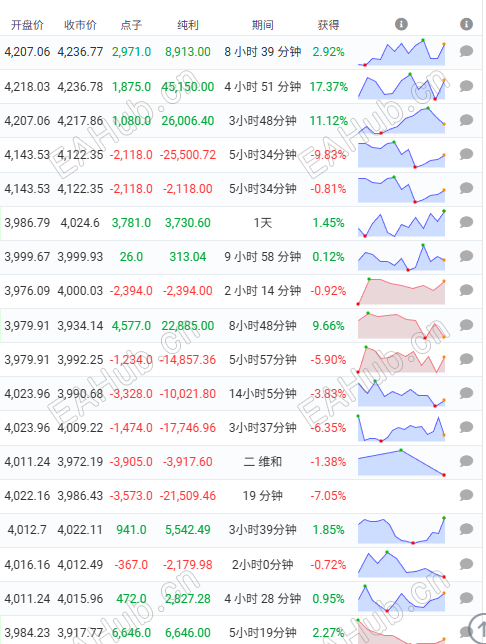The image size is (486, 644).
Task: Open comment bubble for the -7.05% trade
Action: click(466, 495)
